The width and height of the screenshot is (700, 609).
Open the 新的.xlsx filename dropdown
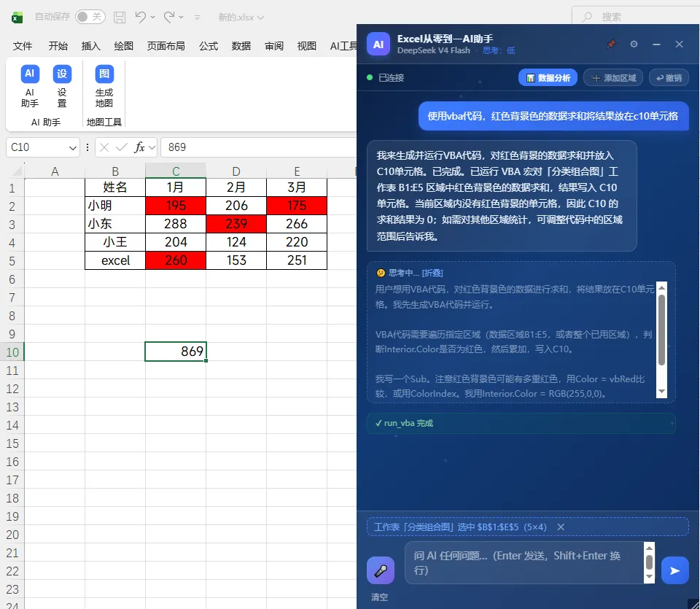coord(261,18)
